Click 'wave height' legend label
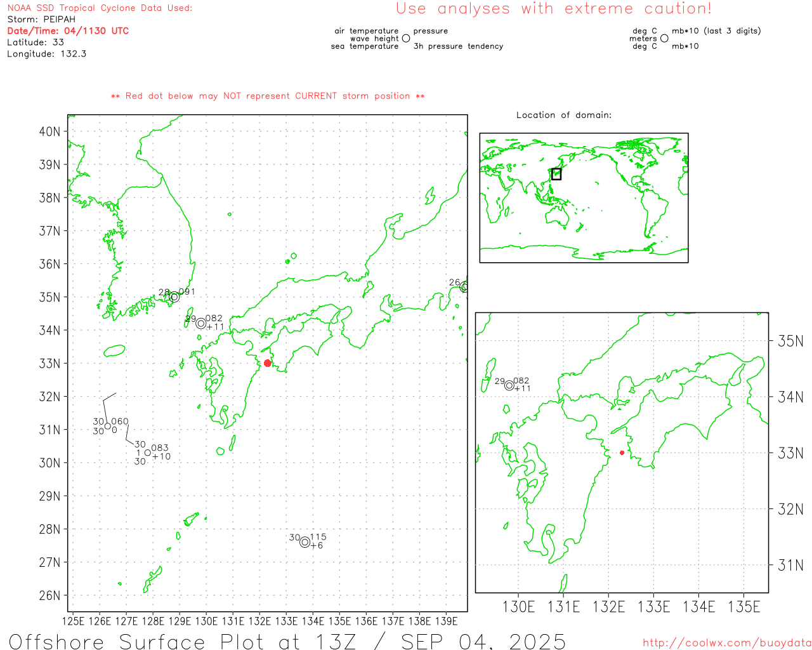Screen dimensions: 812x650 374,38
